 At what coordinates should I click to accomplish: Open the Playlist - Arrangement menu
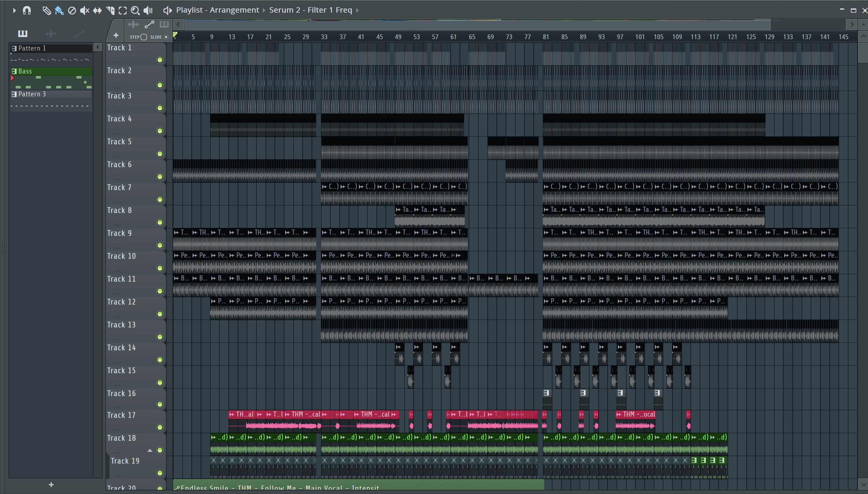pyautogui.click(x=217, y=10)
